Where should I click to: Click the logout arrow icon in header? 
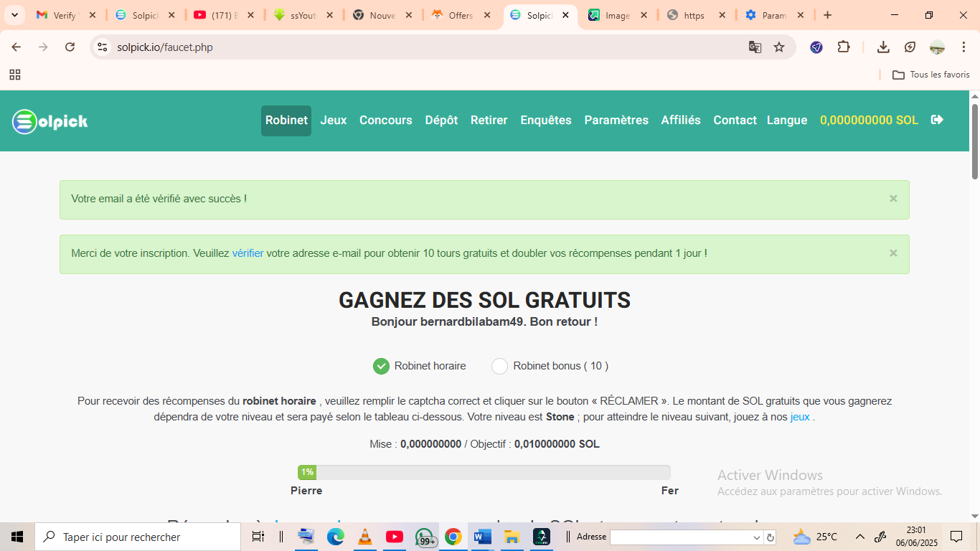[x=937, y=120]
